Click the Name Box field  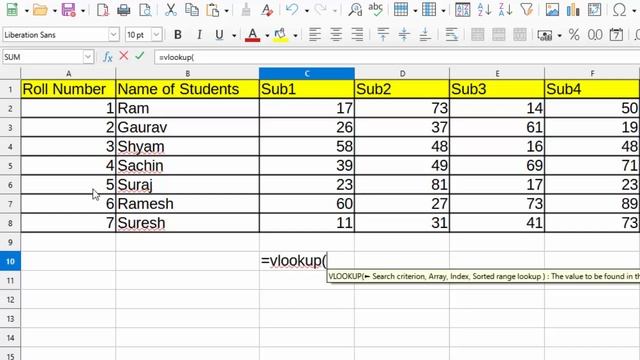(42, 57)
